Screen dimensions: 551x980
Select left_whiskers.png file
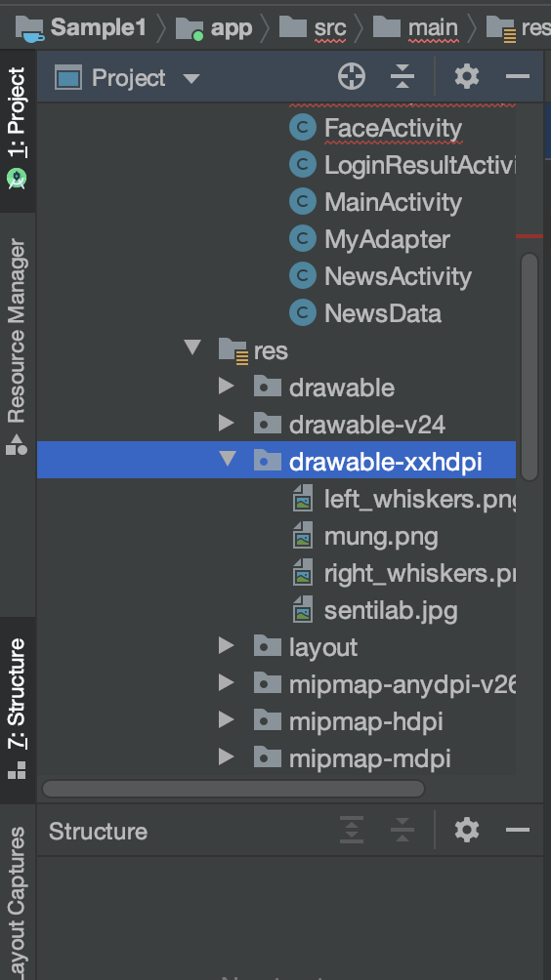[420, 500]
